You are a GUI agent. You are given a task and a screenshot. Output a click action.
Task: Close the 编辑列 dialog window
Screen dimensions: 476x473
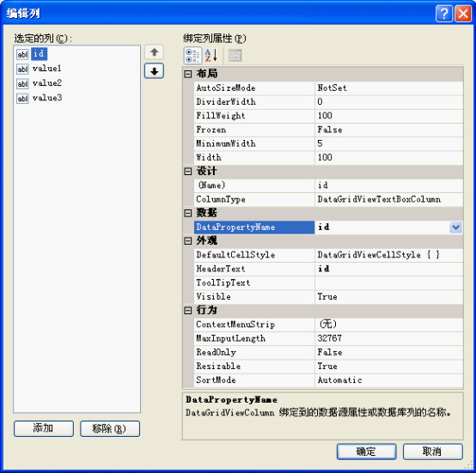[x=463, y=14]
